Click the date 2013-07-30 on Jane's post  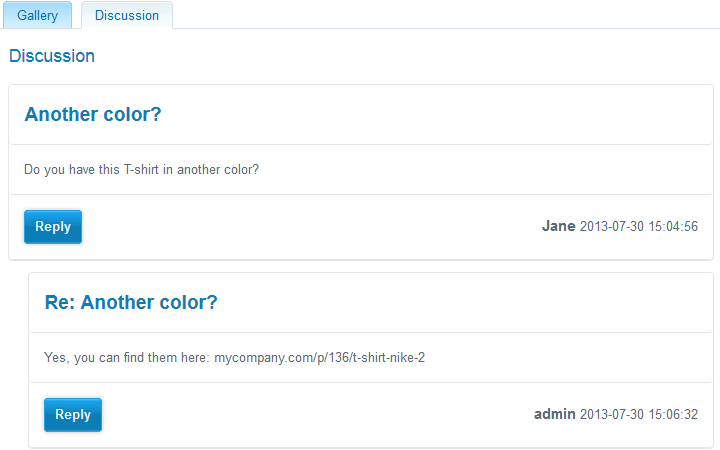point(612,226)
